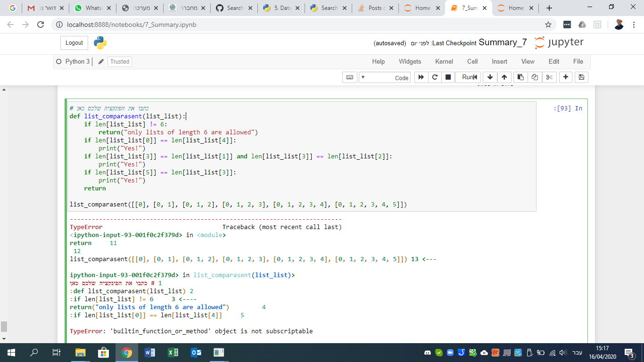
Task: Click the In [93] cell prompt
Action: point(568,108)
